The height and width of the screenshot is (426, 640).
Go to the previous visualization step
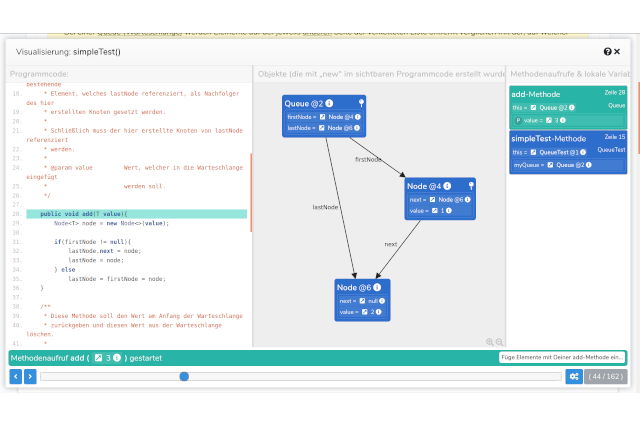point(16,376)
